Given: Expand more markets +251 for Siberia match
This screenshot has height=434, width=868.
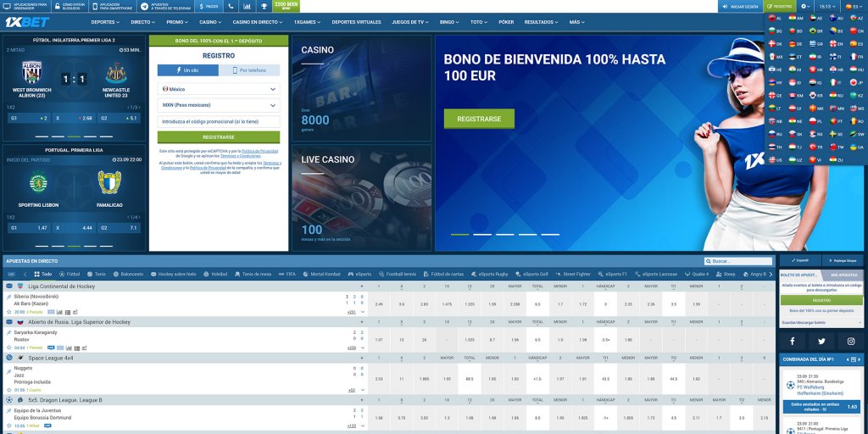Looking at the screenshot, I should click(x=352, y=312).
